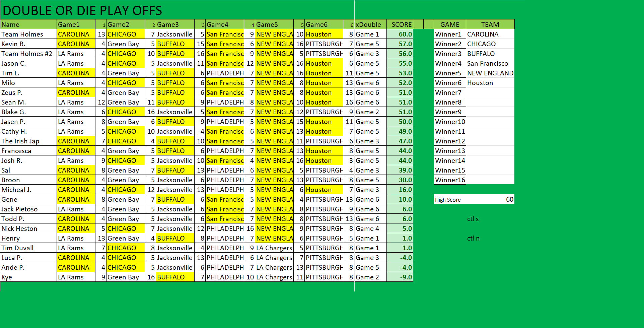Select the Winner4 team San Francisco cell
Screen dimensions: 644x328
490,63
